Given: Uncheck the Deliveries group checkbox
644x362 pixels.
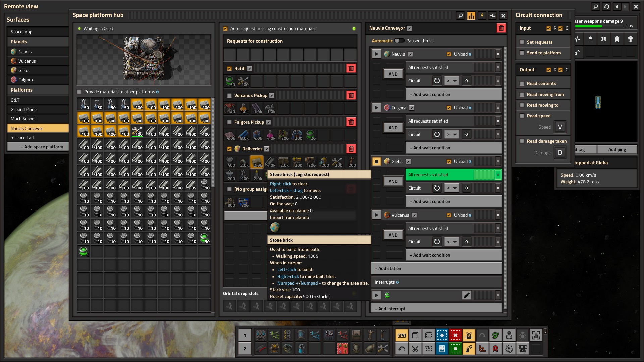Looking at the screenshot, I should 229,149.
